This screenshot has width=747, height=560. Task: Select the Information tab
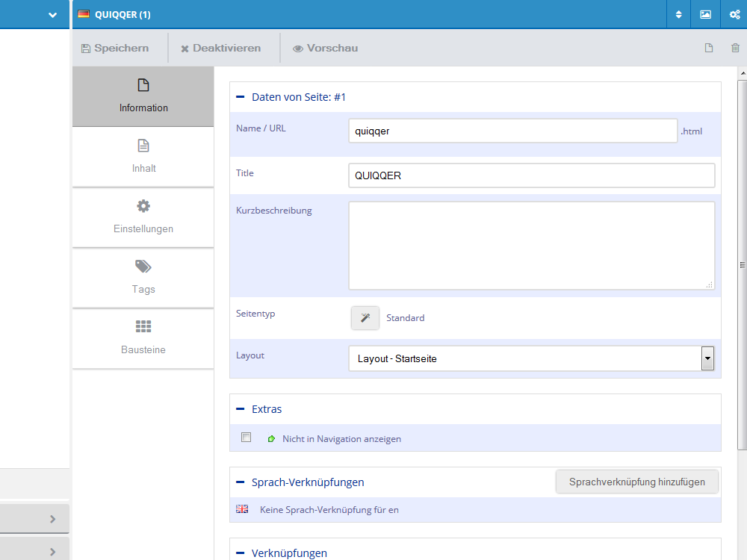click(143, 96)
